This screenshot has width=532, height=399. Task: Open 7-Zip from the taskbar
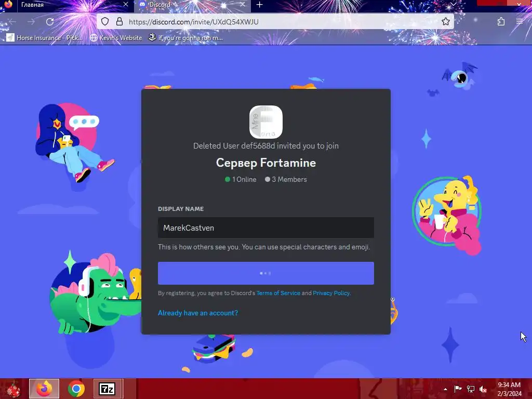[x=107, y=389]
